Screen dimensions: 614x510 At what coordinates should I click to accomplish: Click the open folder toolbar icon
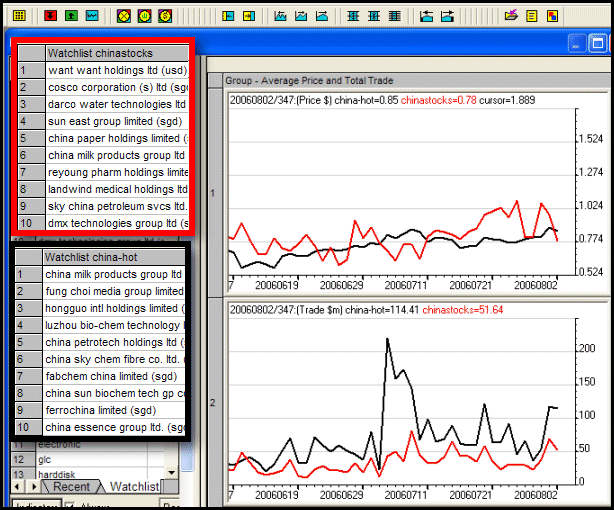click(511, 16)
